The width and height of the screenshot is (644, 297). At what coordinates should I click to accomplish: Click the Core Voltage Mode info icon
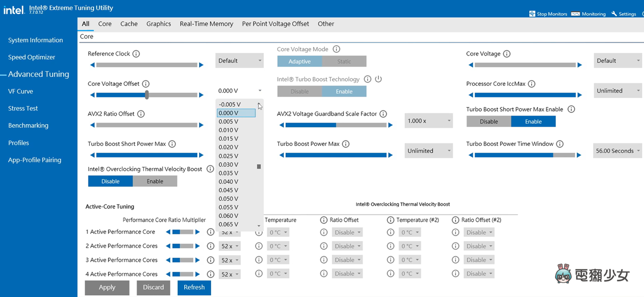point(337,49)
